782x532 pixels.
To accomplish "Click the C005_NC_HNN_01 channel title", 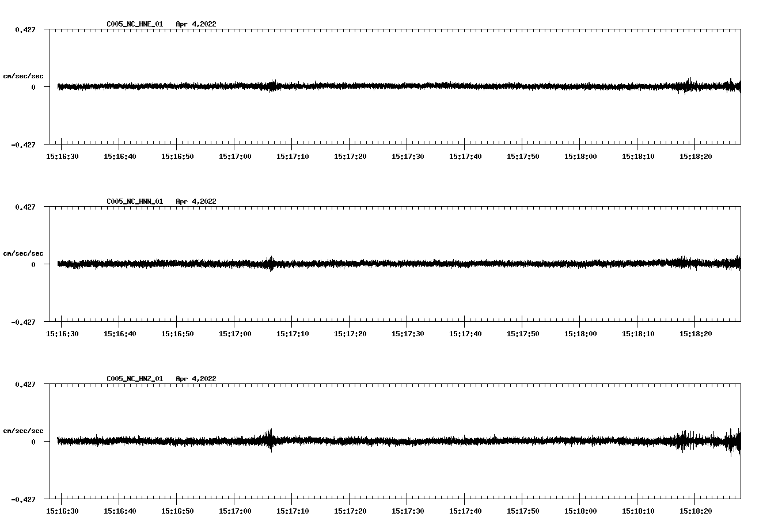I will (x=135, y=202).
